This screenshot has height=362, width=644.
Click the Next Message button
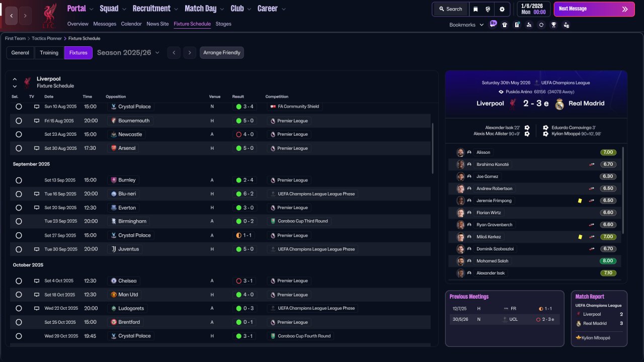[x=594, y=9]
